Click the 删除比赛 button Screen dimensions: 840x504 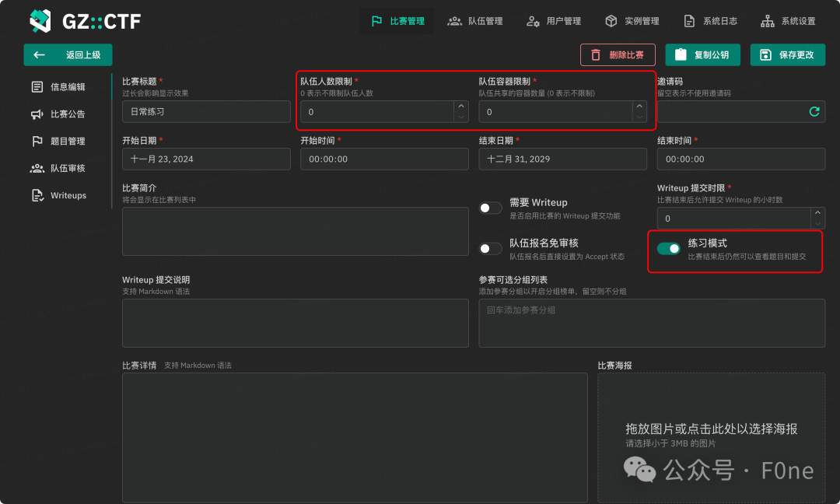tap(617, 54)
